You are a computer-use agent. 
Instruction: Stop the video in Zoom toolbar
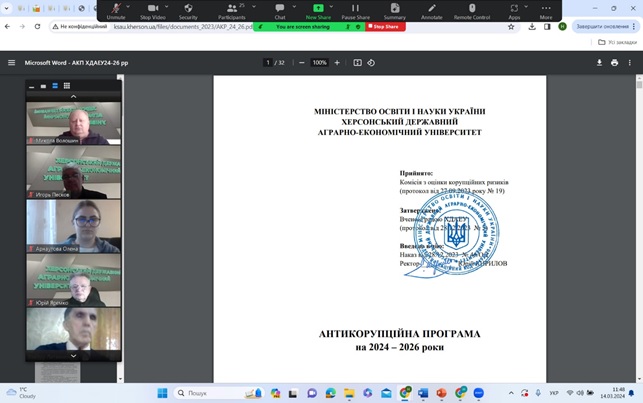[x=153, y=11]
